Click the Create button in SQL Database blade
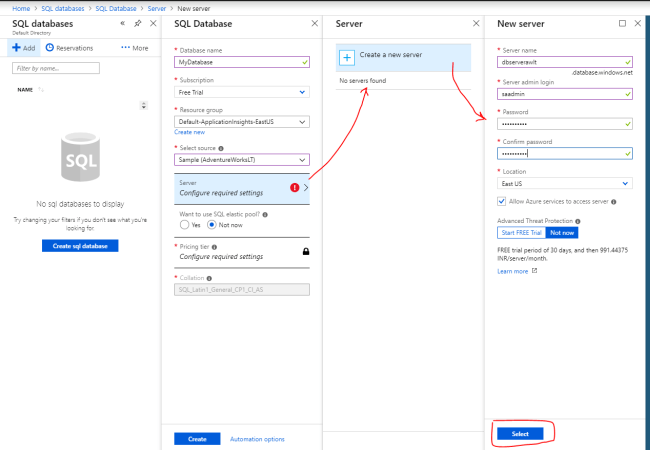 (197, 439)
